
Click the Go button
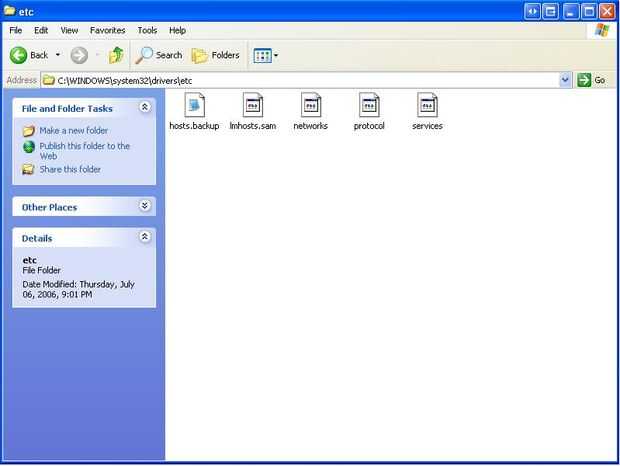(x=592, y=80)
